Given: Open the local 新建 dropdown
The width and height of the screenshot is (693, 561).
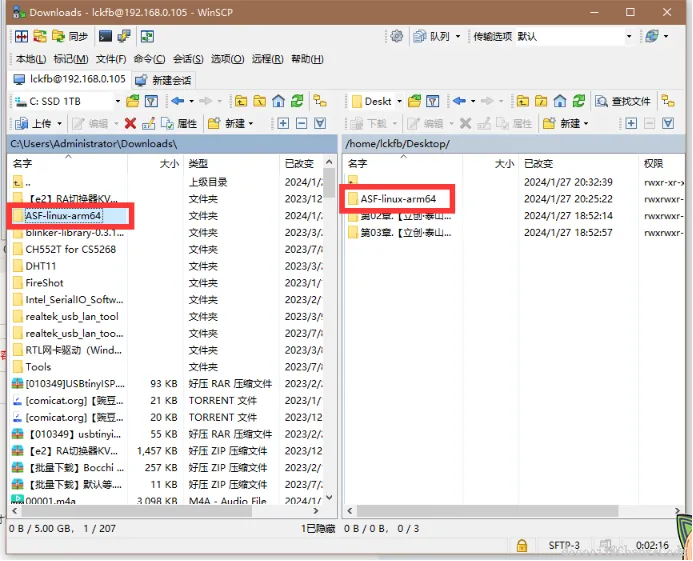Looking at the screenshot, I should [230, 123].
